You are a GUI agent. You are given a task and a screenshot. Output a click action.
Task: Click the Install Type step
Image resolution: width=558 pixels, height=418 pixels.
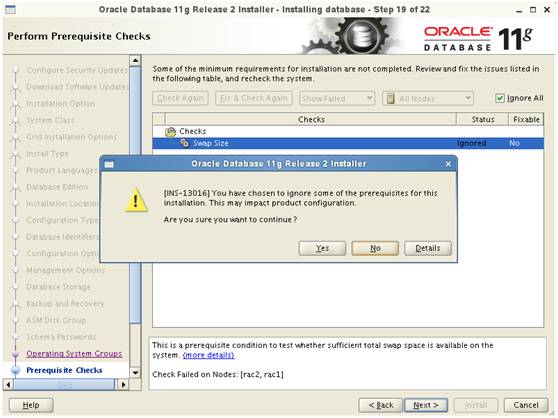[47, 154]
